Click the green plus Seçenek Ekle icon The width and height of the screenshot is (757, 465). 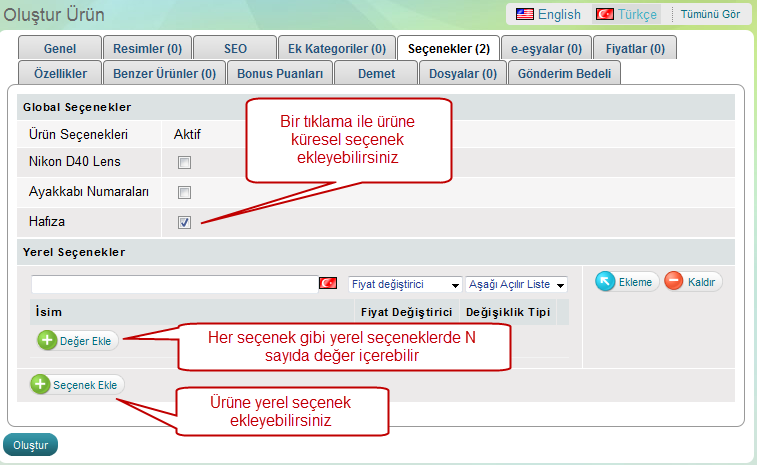[40, 384]
